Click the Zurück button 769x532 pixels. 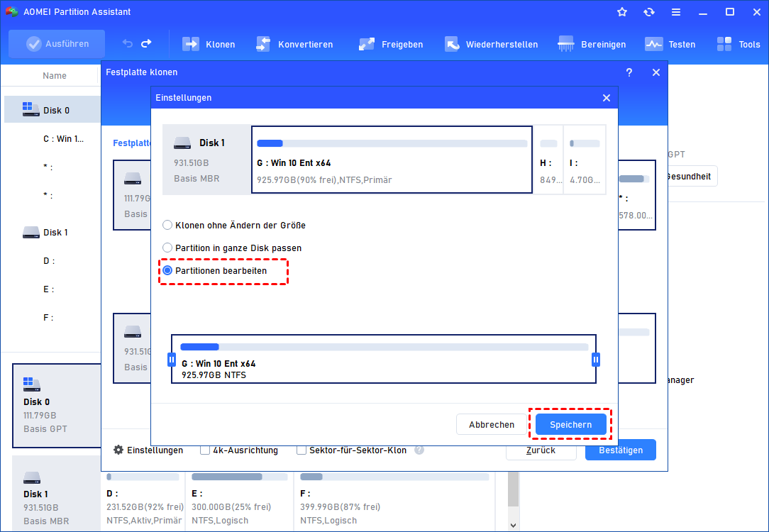(x=541, y=450)
